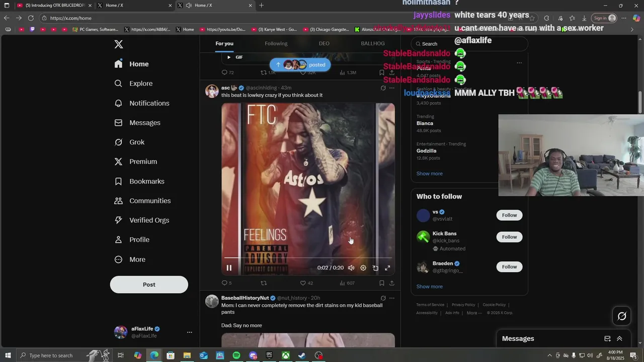
Task: Expand the footer More dropdown
Action: click(474, 313)
